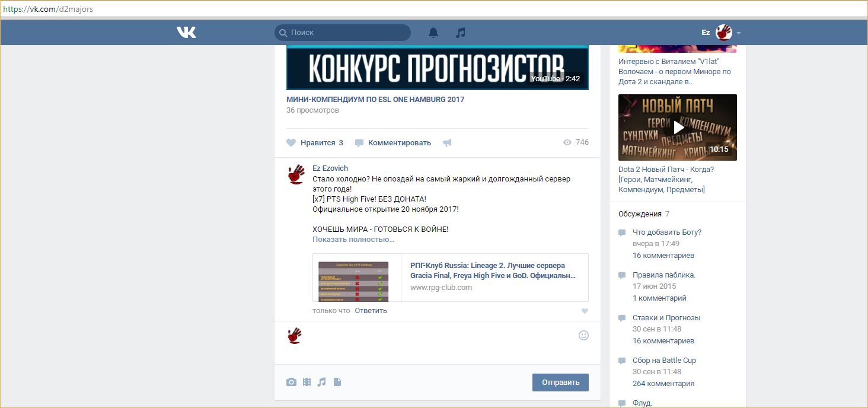Attach a photo with camera icon
This screenshot has height=408, width=868.
click(291, 383)
